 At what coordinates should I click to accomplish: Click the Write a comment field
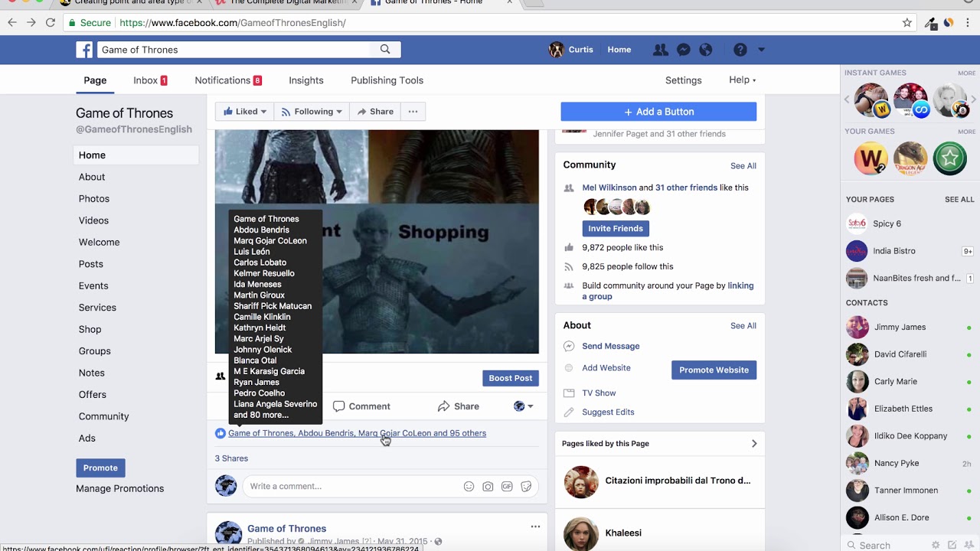coord(390,486)
